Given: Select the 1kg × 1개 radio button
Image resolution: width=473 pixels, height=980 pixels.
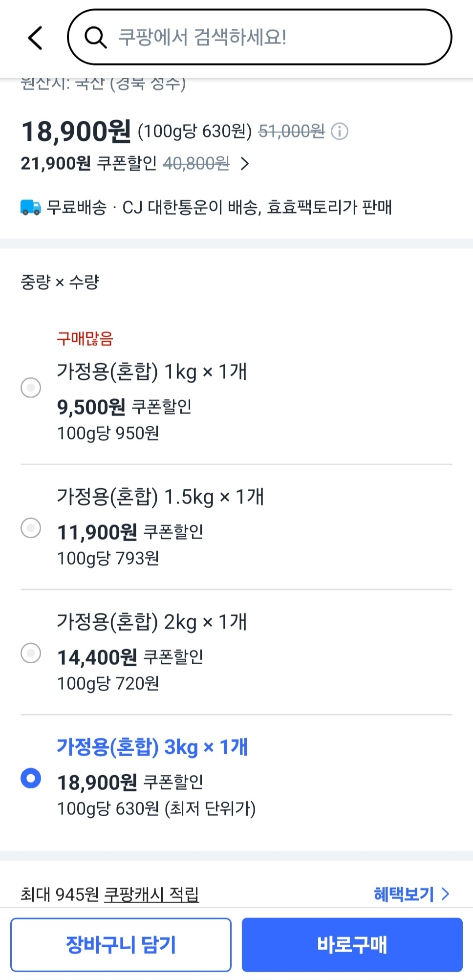Looking at the screenshot, I should 31,388.
